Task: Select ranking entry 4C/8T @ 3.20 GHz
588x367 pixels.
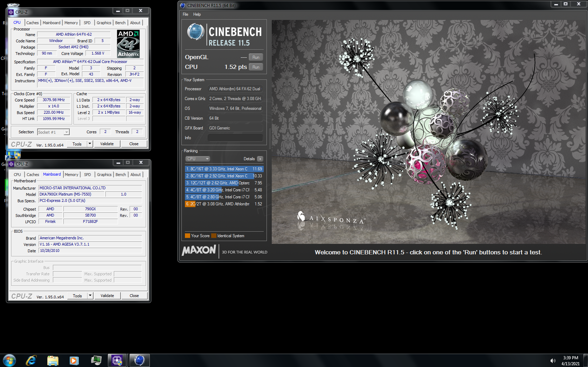Action: [x=224, y=190]
